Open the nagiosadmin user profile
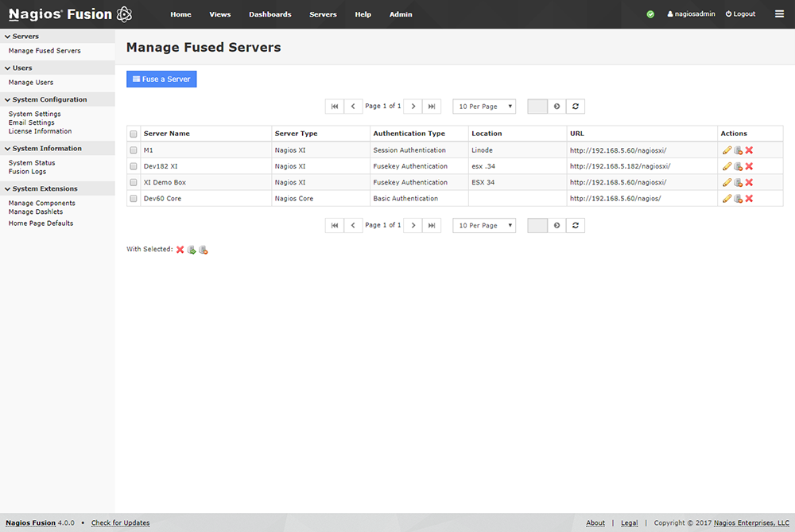Viewport: 795px width, 532px height. click(x=691, y=14)
